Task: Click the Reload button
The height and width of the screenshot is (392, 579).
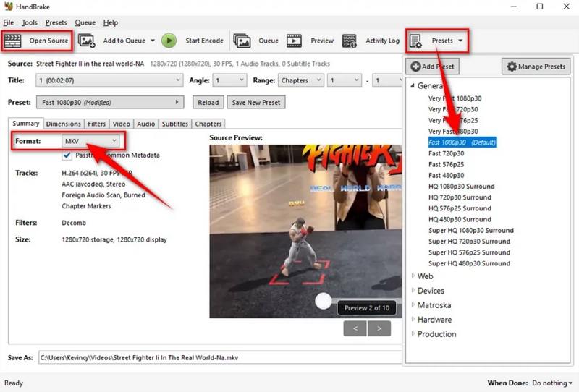Action: pyautogui.click(x=208, y=103)
